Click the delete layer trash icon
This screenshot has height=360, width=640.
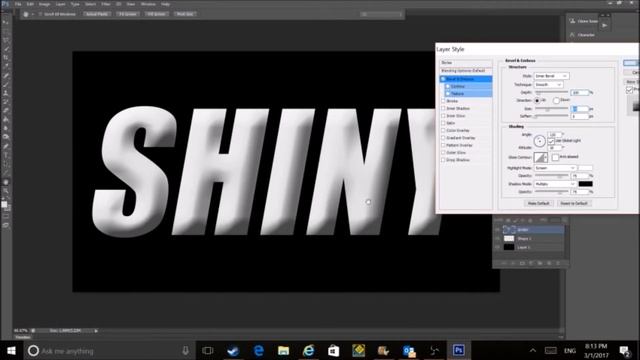point(558,263)
